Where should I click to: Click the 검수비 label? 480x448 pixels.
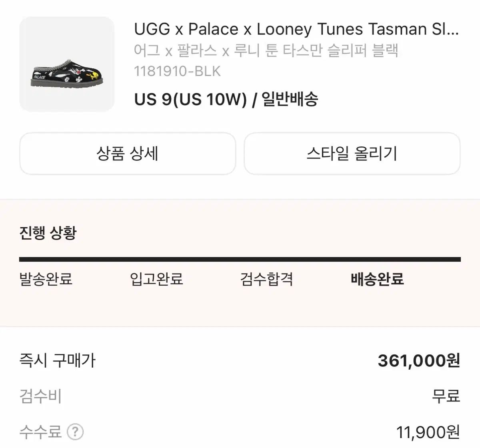pyautogui.click(x=40, y=396)
